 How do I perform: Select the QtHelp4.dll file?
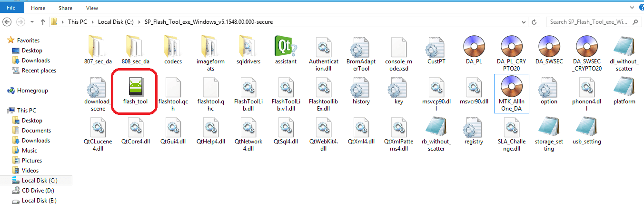tap(210, 131)
